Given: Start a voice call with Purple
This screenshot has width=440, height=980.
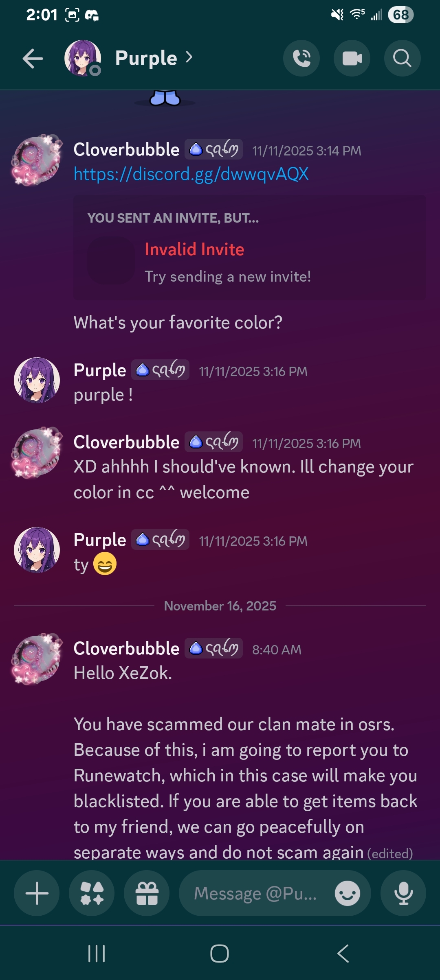Looking at the screenshot, I should pos(301,59).
